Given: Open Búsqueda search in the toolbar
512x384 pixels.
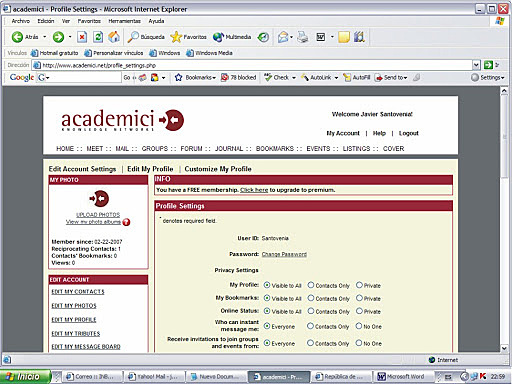Looking at the screenshot, I should pos(146,37).
